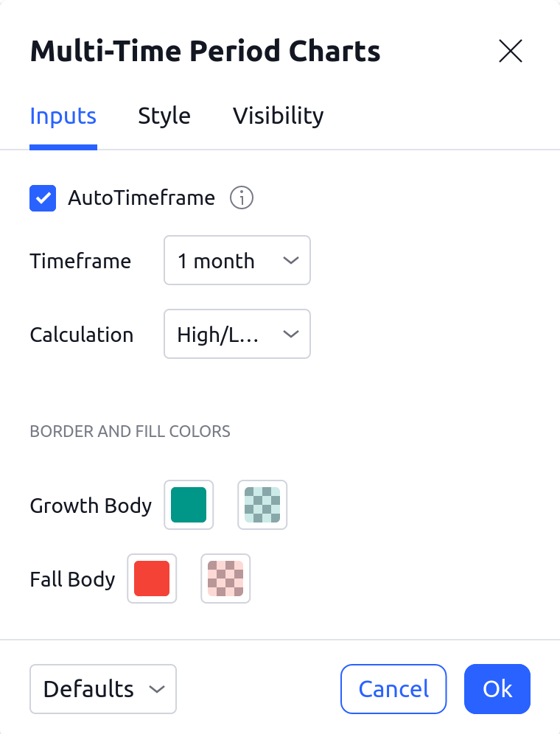
Task: Pick the green Growth Body border color
Action: pos(189,505)
